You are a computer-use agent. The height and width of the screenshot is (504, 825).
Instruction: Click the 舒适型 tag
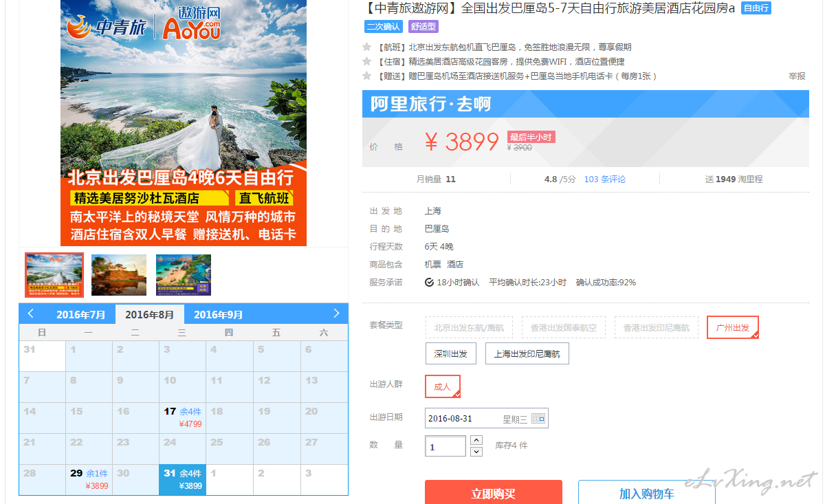423,27
